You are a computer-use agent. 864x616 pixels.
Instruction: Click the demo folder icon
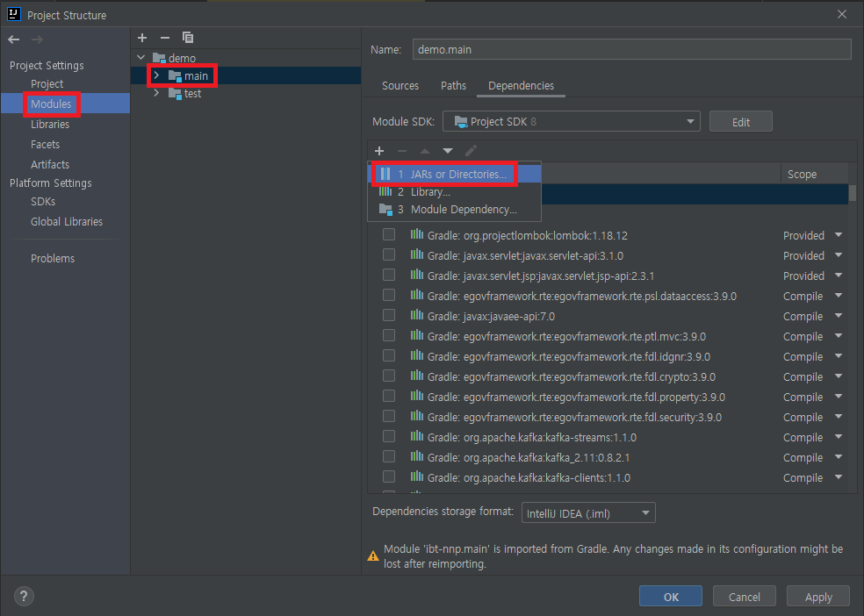[159, 58]
